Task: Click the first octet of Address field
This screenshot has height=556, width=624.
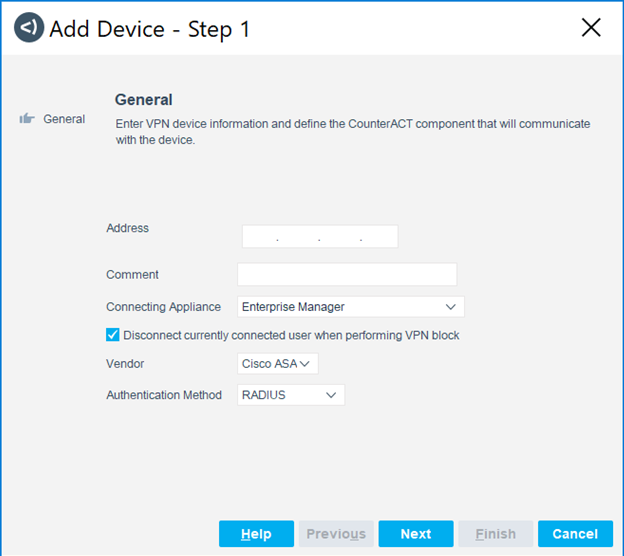Action: click(258, 237)
